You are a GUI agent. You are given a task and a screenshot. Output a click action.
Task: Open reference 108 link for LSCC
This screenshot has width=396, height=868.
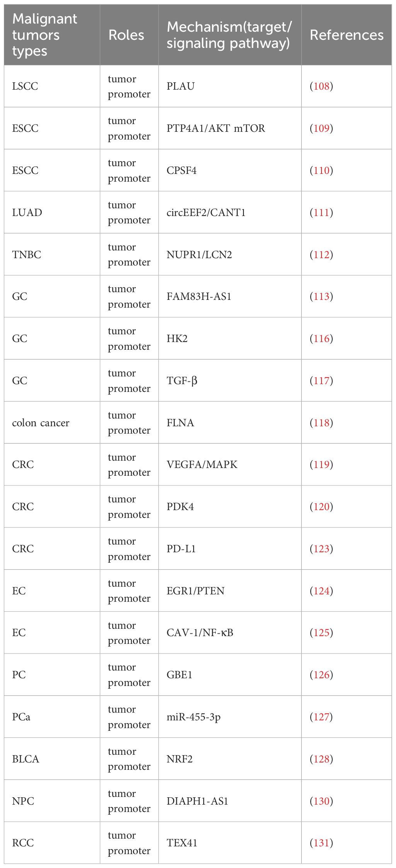321,86
